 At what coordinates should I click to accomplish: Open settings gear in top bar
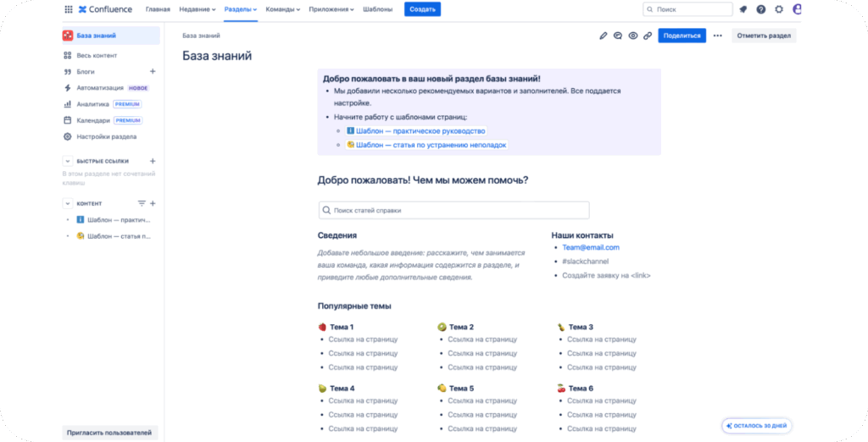pos(779,9)
